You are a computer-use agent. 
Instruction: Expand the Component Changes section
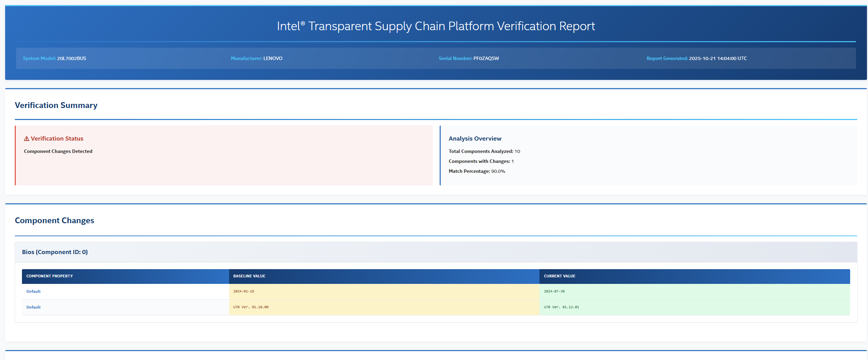(x=54, y=220)
